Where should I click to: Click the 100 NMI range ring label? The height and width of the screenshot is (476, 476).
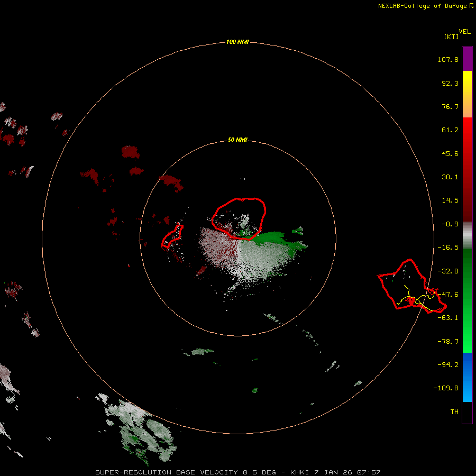[x=237, y=42]
